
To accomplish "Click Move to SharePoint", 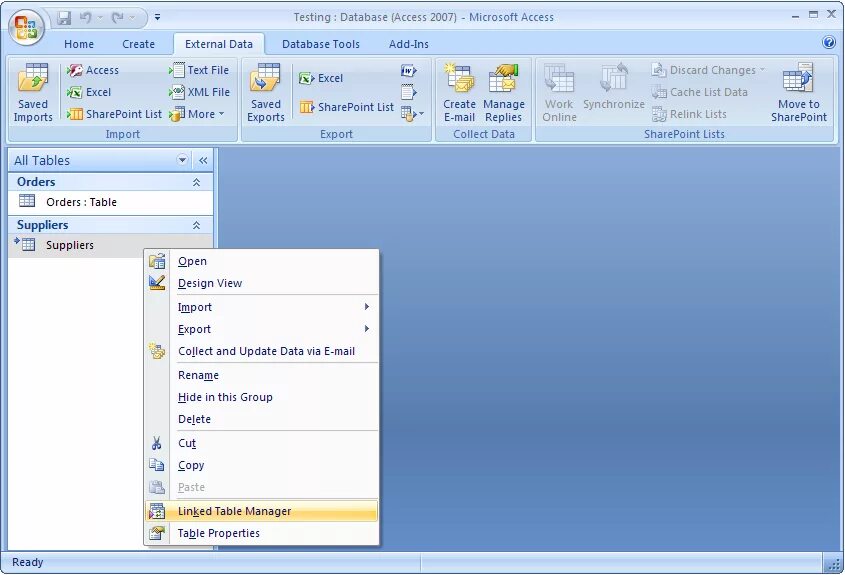I will (799, 92).
